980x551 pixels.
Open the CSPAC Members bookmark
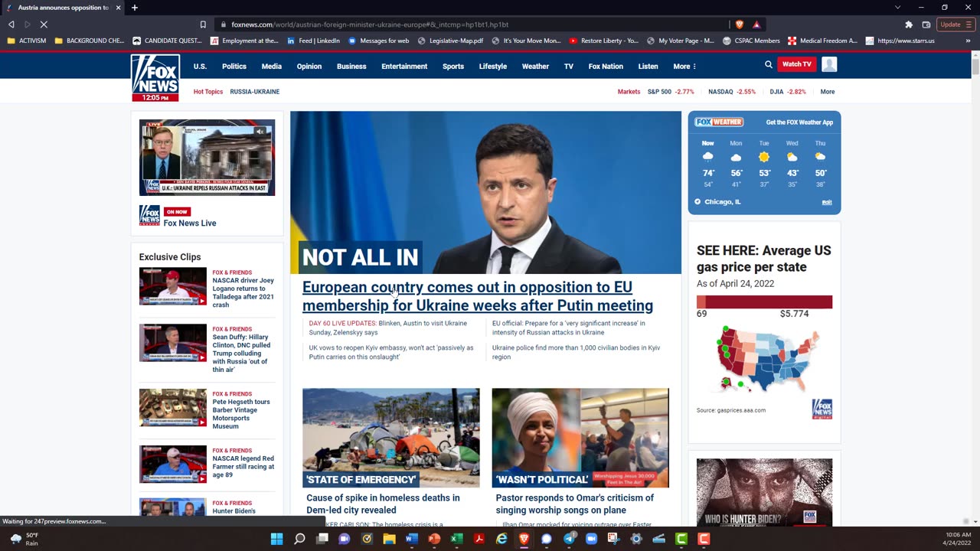(751, 41)
